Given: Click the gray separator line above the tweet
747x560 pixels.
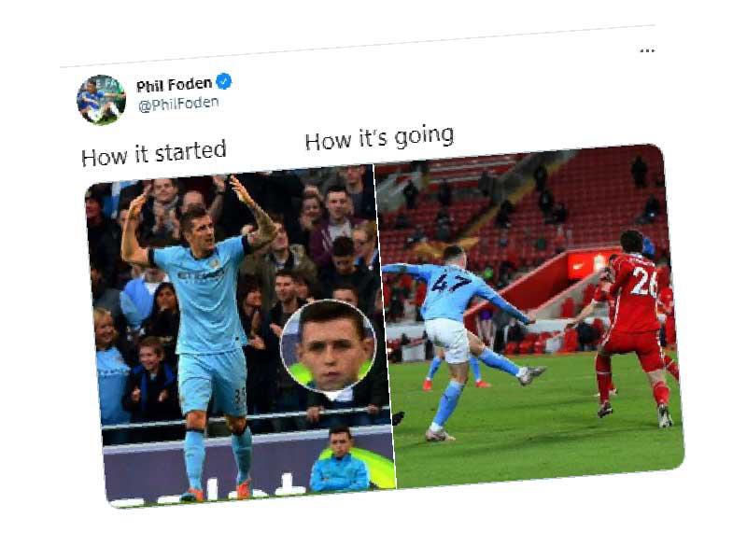Looking at the screenshot, I should click(x=358, y=46).
